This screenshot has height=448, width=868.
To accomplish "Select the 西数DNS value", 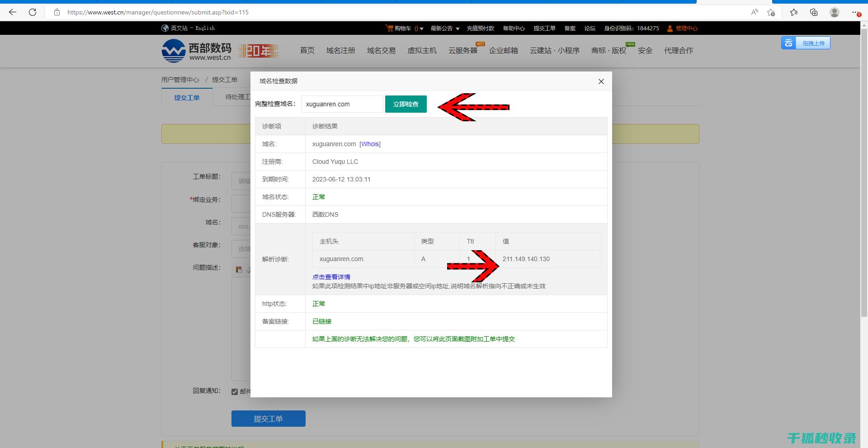I will [325, 214].
